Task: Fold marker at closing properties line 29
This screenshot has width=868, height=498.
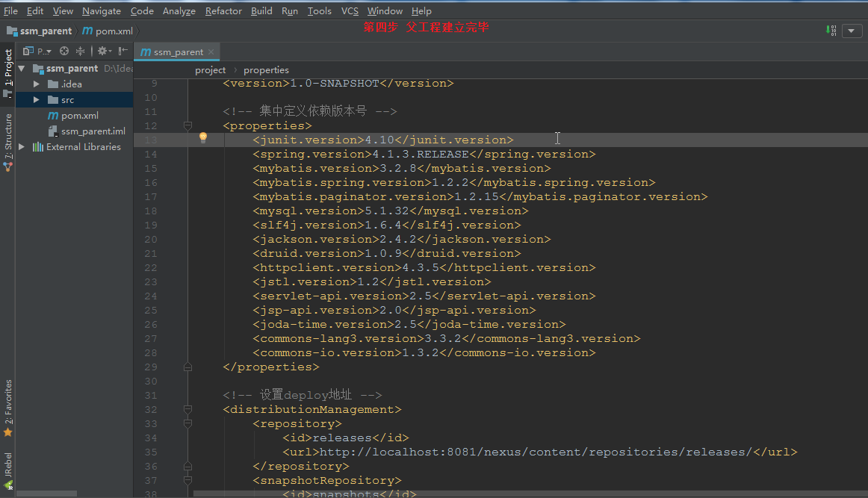Action: pyautogui.click(x=187, y=367)
